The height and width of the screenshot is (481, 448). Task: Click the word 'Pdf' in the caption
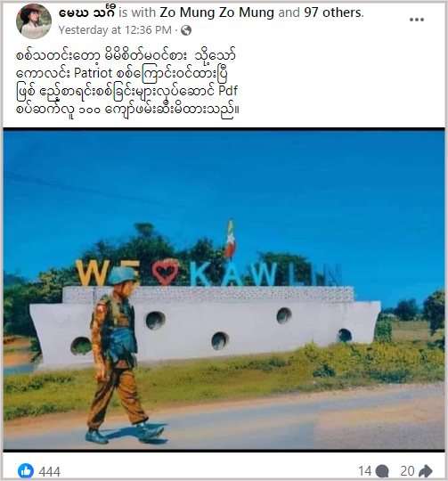click(x=228, y=91)
